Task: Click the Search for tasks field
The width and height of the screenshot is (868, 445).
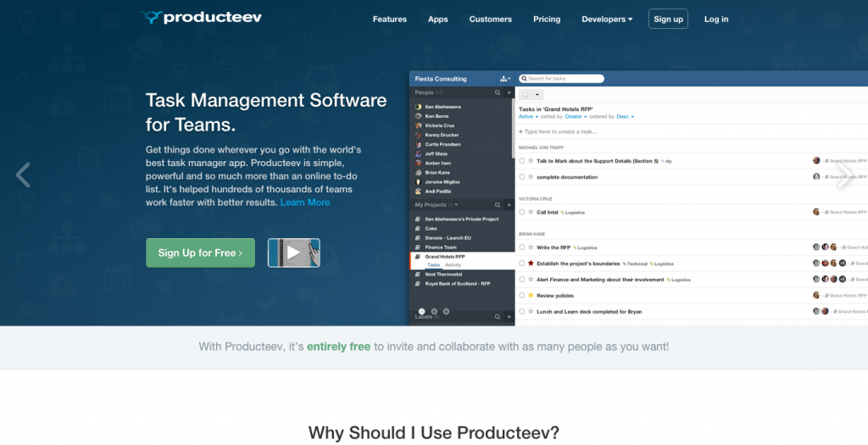Action: pos(561,79)
